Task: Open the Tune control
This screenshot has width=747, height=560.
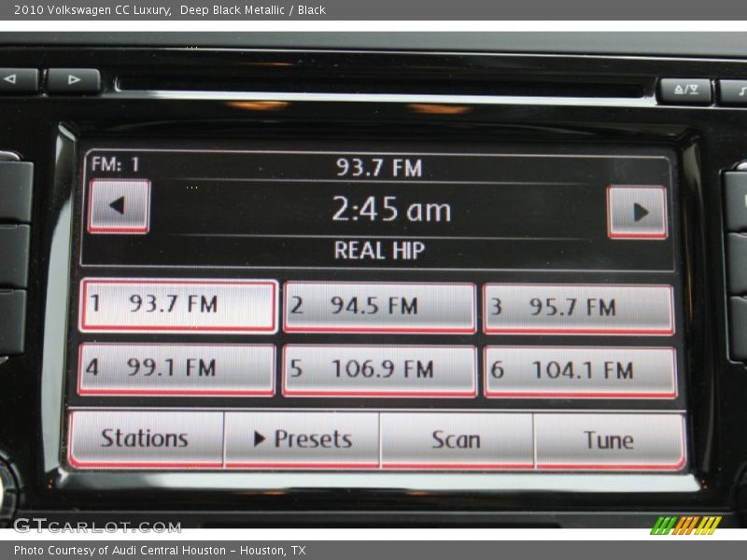Action: point(610,441)
